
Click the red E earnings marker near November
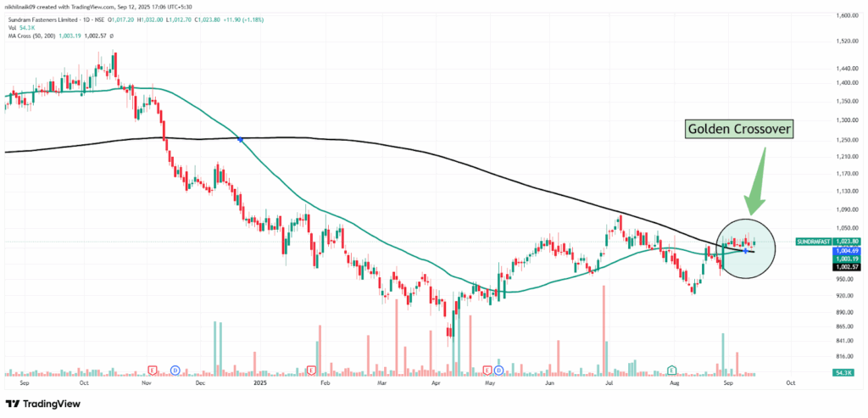click(x=153, y=370)
